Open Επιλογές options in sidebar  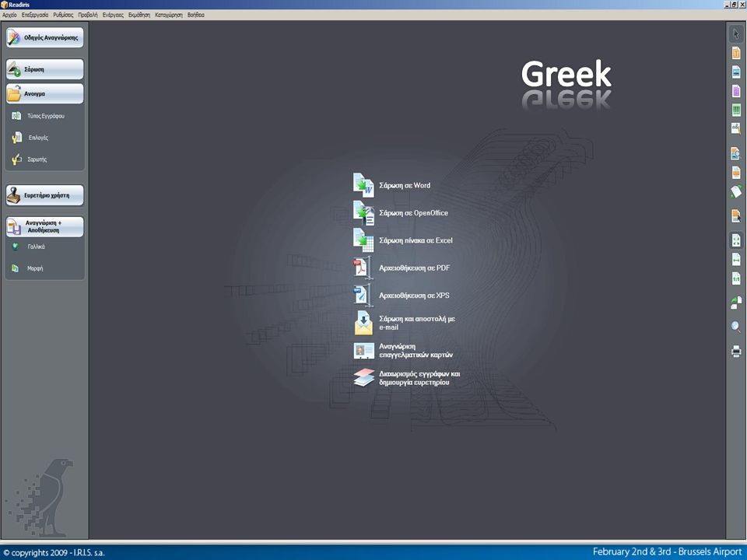click(30, 138)
